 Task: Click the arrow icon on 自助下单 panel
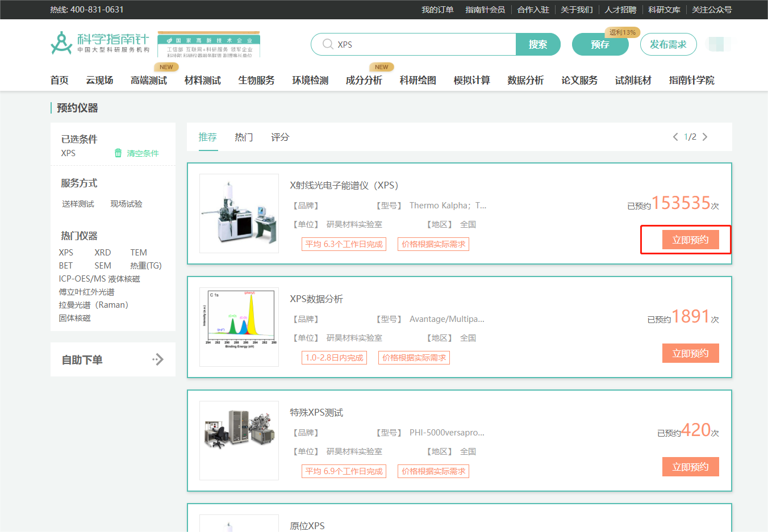158,359
